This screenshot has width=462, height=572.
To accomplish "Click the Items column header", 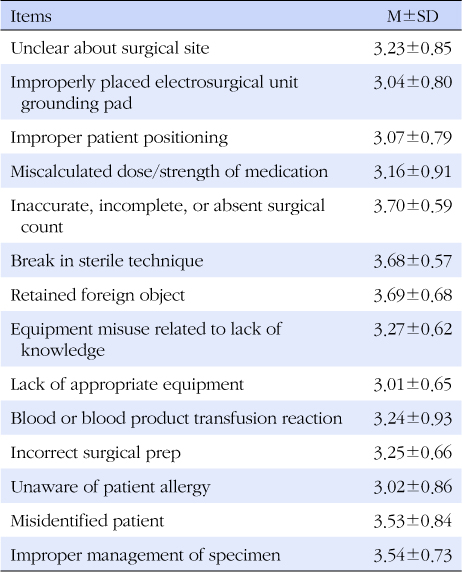I will [x=31, y=16].
